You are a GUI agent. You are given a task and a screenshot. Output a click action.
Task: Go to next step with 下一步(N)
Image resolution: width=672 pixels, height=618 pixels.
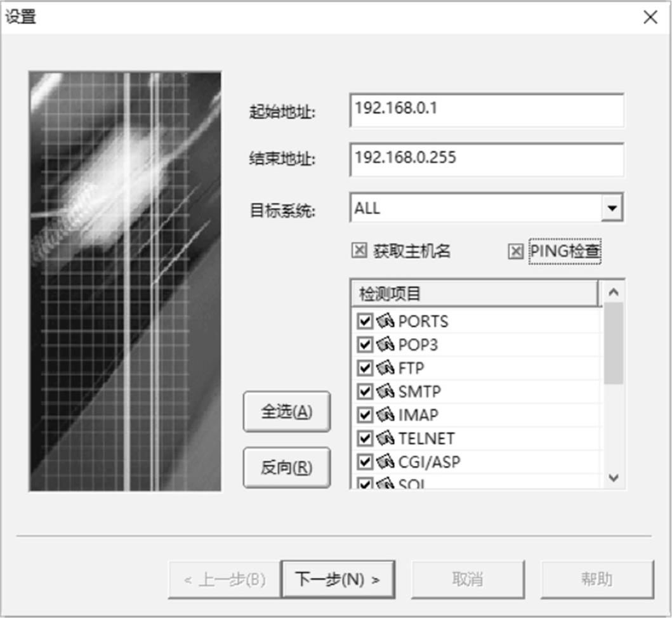[338, 579]
